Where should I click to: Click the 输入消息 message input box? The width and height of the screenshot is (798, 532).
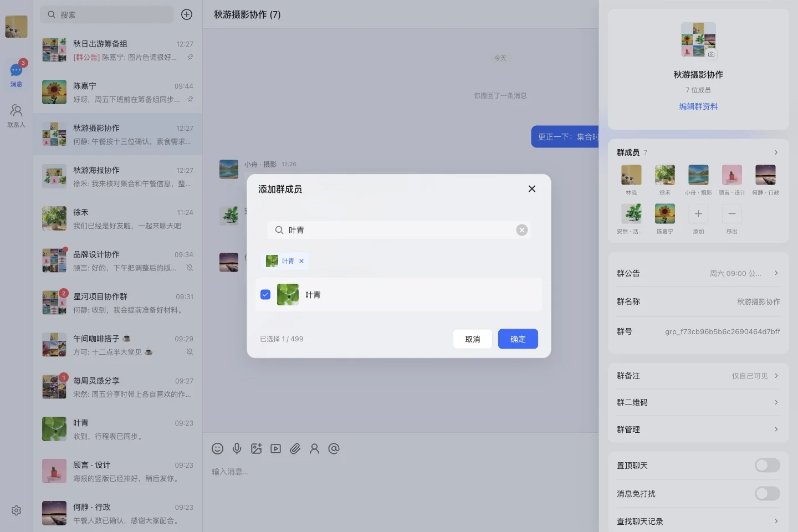coord(401,493)
